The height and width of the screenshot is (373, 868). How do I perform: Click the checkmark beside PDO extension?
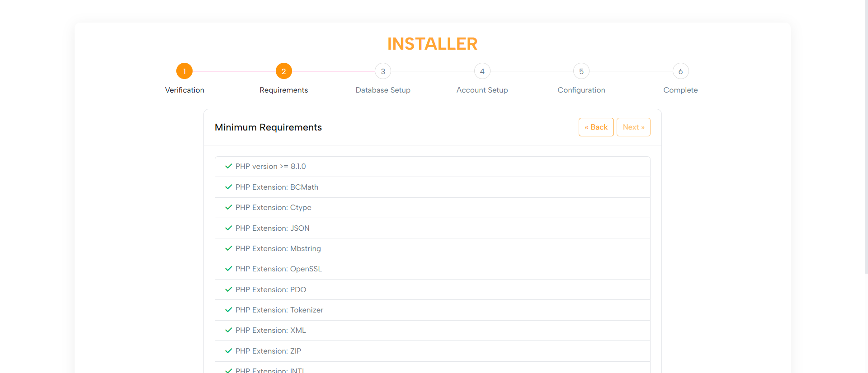click(x=229, y=289)
